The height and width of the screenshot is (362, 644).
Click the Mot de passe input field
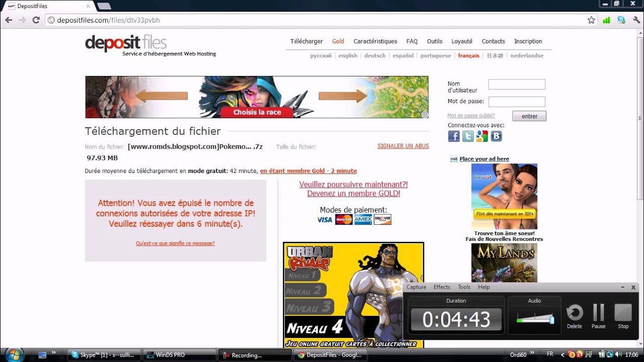point(517,102)
